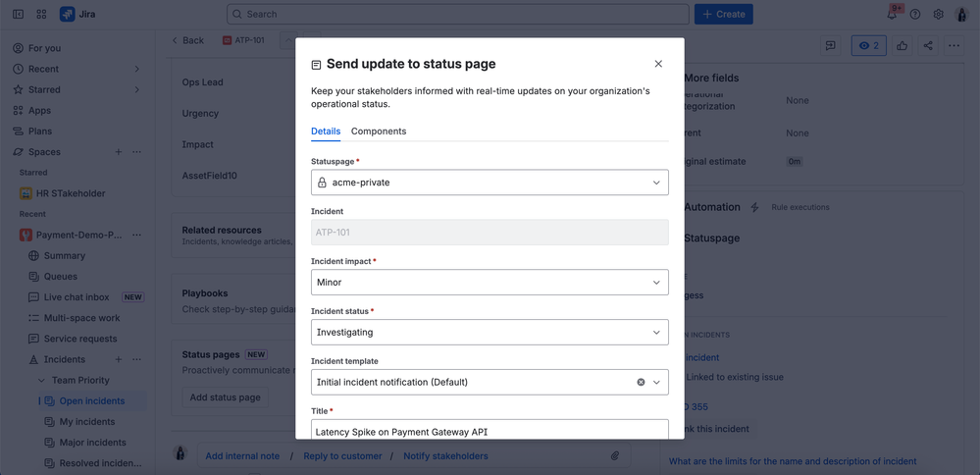Viewport: 980px width, 475px height.
Task: Open the feedback comment icon
Action: tap(830, 45)
